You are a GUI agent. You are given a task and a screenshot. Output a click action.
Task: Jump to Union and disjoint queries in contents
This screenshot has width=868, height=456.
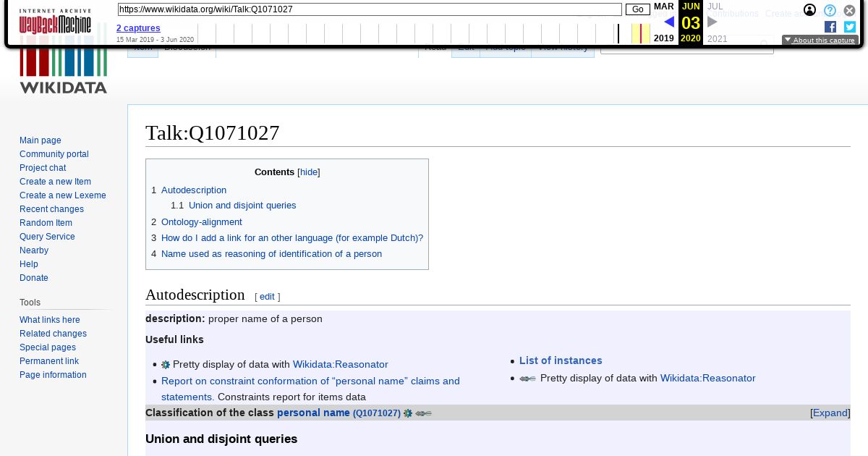pos(242,206)
